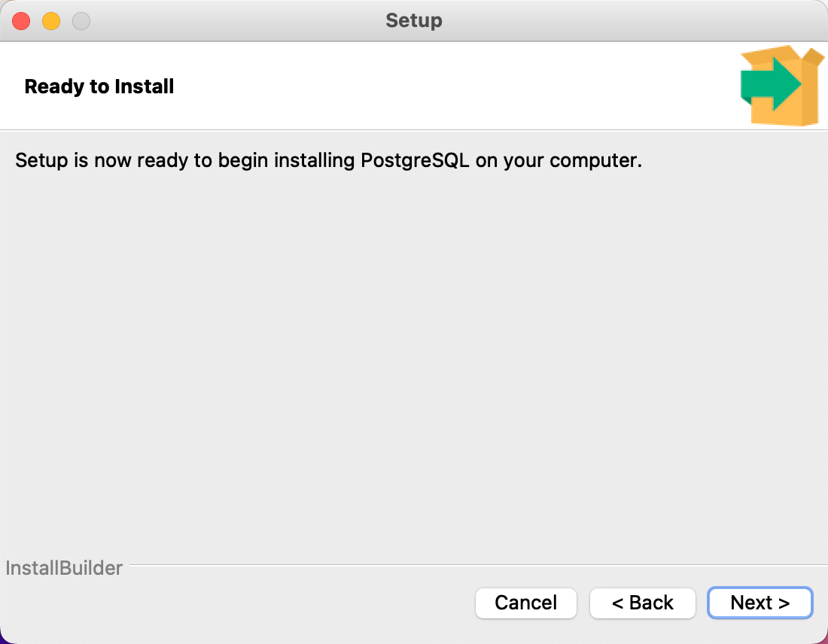Click the Next button to begin installation
The width and height of the screenshot is (828, 644).
(x=760, y=603)
